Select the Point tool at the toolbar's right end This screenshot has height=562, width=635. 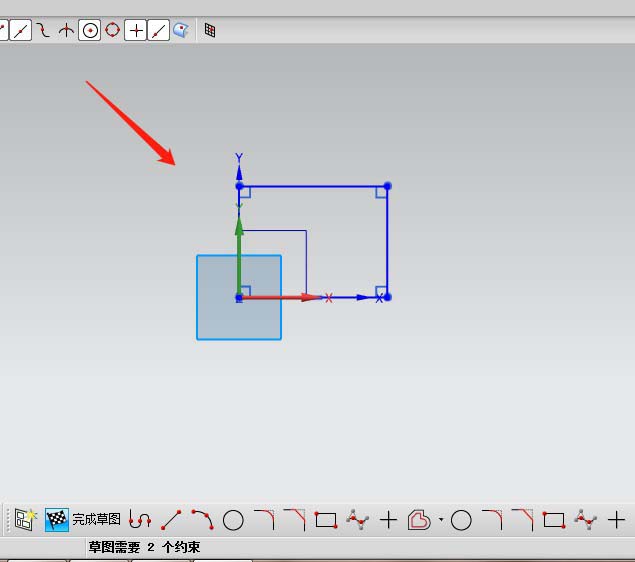[x=616, y=520]
